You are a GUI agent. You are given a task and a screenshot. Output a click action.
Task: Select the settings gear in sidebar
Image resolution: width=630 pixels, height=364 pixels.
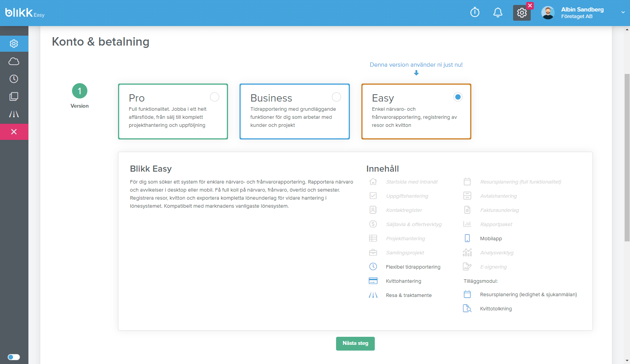pyautogui.click(x=14, y=44)
